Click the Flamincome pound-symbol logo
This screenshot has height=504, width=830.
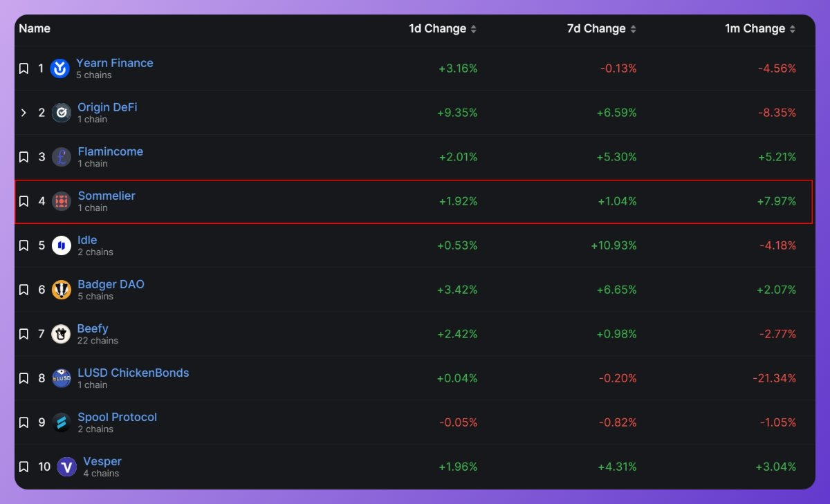(x=60, y=157)
